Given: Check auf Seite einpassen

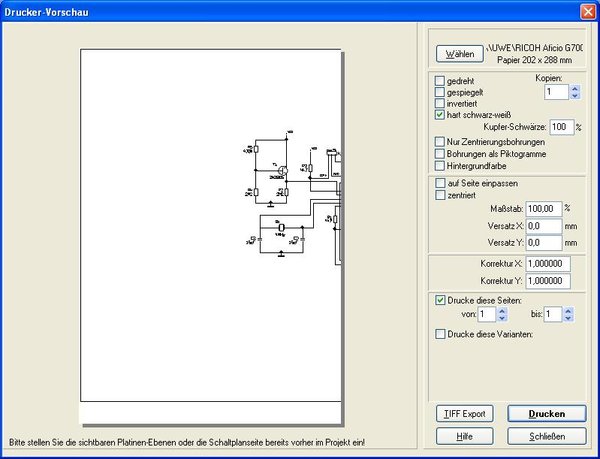Looking at the screenshot, I should pyautogui.click(x=440, y=183).
